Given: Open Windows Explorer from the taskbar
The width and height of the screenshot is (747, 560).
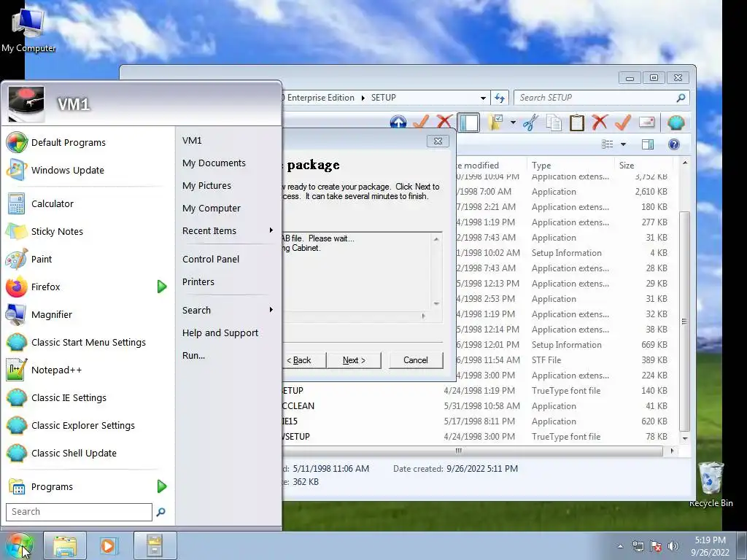Looking at the screenshot, I should pyautogui.click(x=65, y=545).
